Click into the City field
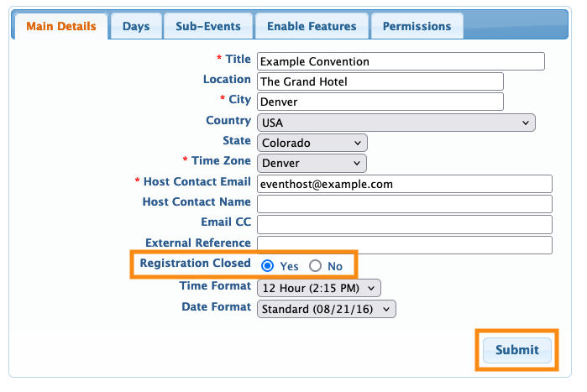The width and height of the screenshot is (587, 392). pos(380,102)
